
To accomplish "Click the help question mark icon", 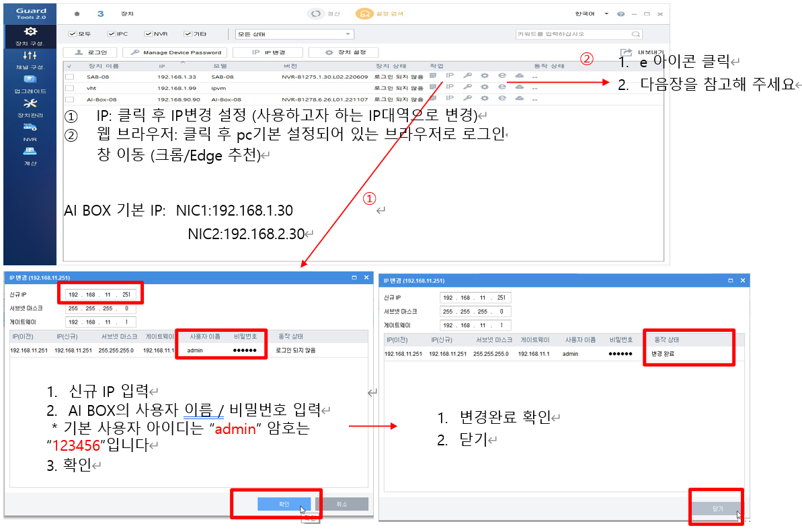I will [x=620, y=14].
